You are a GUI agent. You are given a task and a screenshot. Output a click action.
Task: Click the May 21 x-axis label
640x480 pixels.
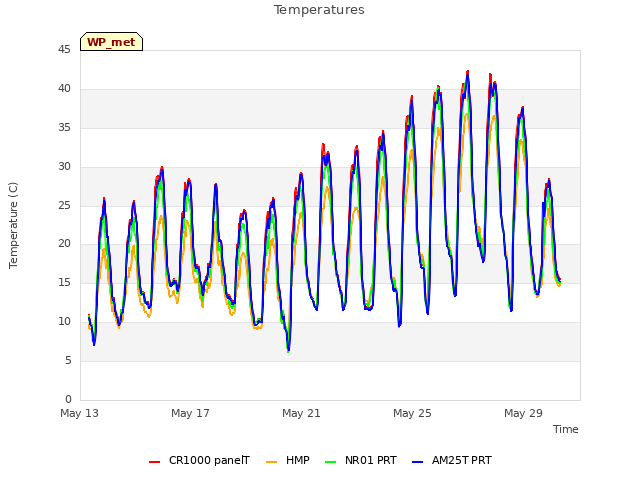301,413
